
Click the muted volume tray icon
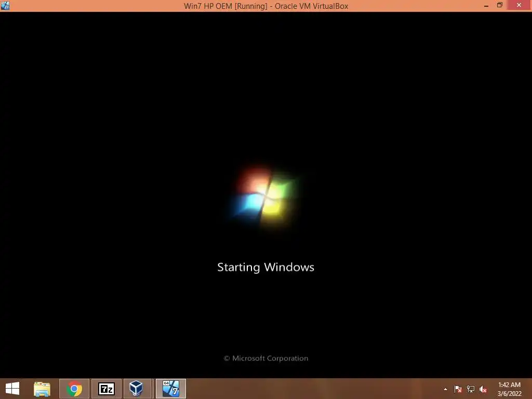pyautogui.click(x=483, y=389)
